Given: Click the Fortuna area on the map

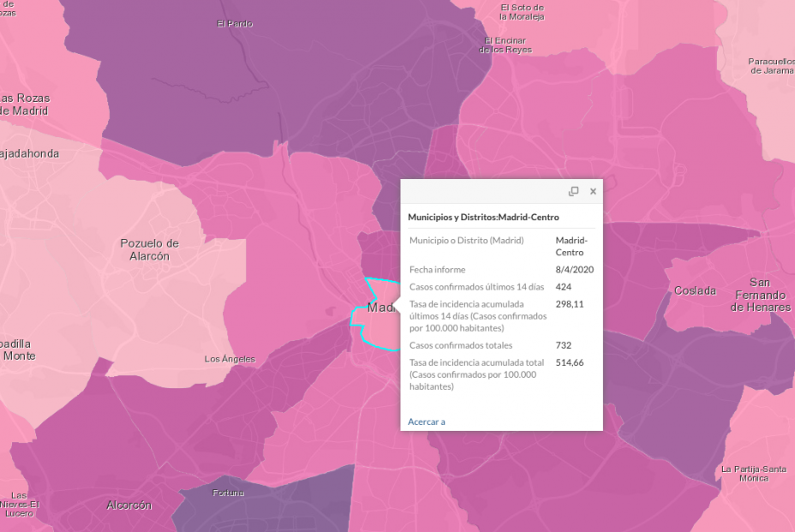Looking at the screenshot, I should (x=228, y=493).
